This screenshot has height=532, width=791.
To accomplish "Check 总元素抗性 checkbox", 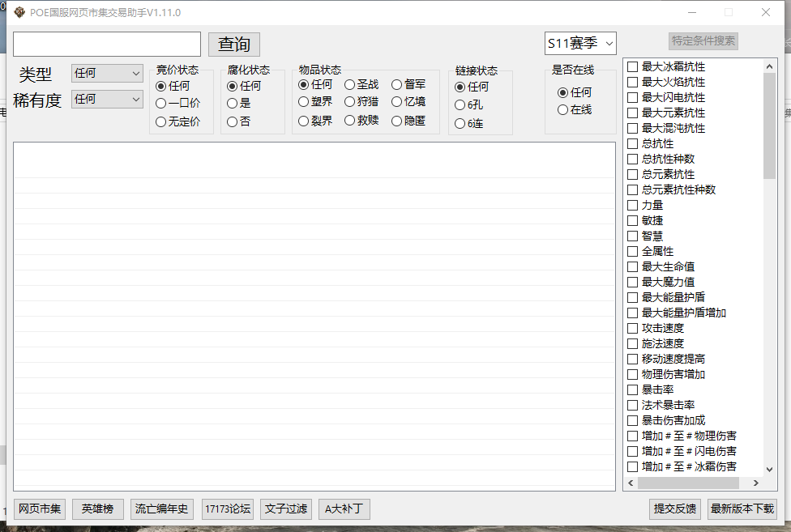I will [x=633, y=174].
